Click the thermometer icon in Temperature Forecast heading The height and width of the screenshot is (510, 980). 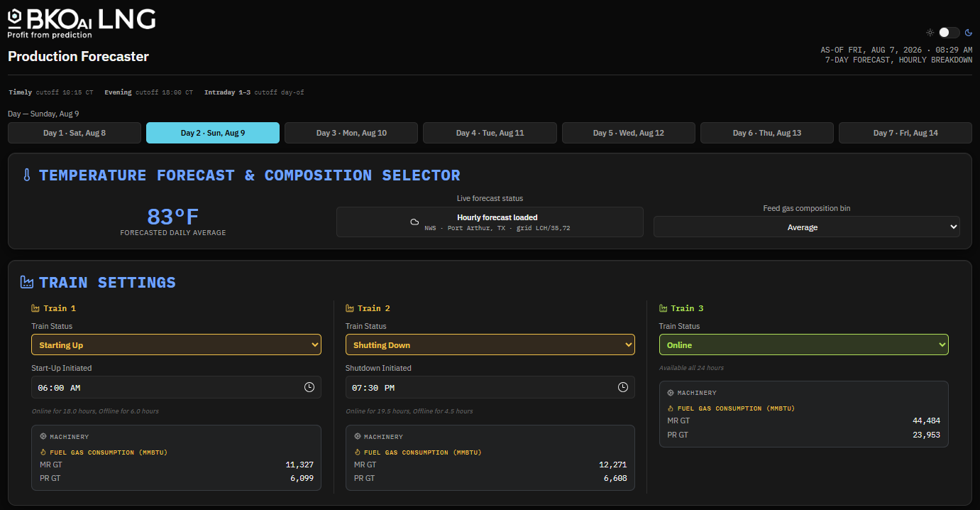(x=26, y=175)
